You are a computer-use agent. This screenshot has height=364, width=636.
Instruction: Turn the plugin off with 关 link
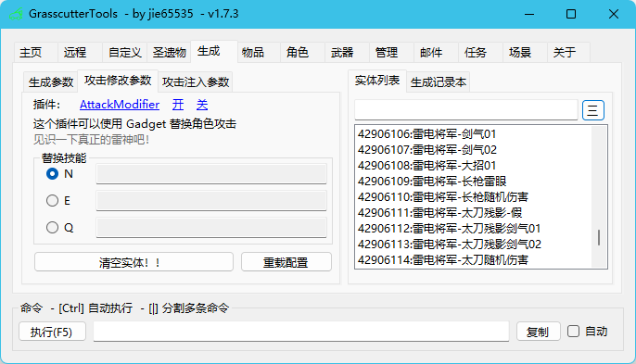[x=202, y=105]
